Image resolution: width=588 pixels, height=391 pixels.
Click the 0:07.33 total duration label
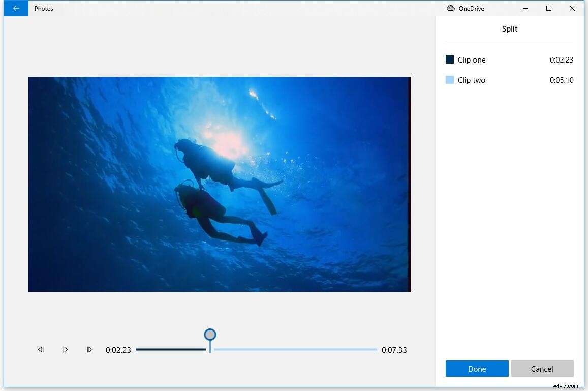point(394,349)
